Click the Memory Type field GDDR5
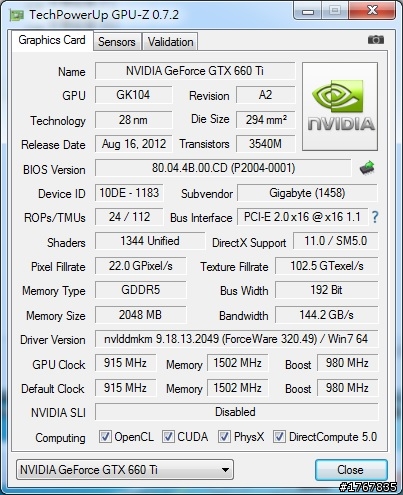Screen dimensions: 403x495 [141, 290]
